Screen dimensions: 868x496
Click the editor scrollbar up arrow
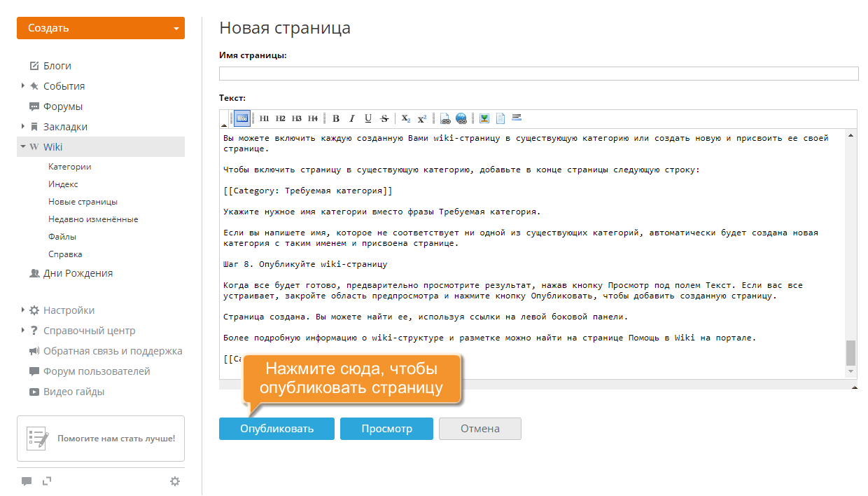851,135
